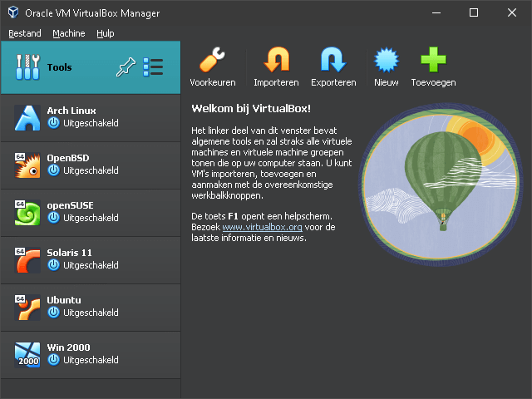This screenshot has width=532, height=399.
Task: Maximize the VirtualBox Manager window
Action: click(x=474, y=13)
